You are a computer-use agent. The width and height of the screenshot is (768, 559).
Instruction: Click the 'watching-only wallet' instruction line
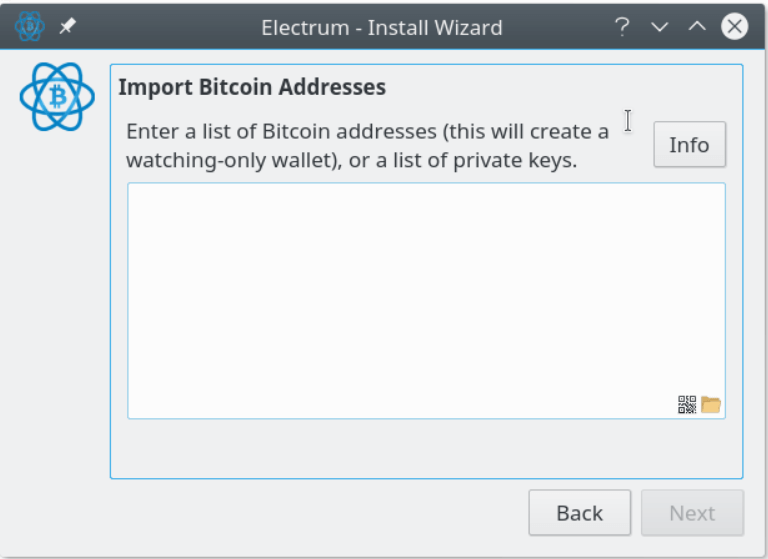pyautogui.click(x=352, y=160)
